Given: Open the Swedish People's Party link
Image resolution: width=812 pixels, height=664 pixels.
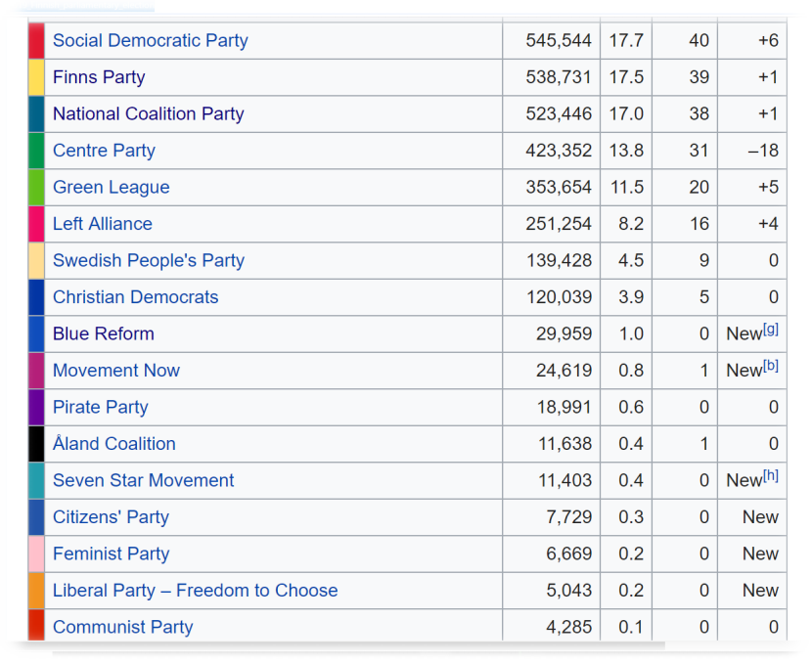Looking at the screenshot, I should (149, 260).
